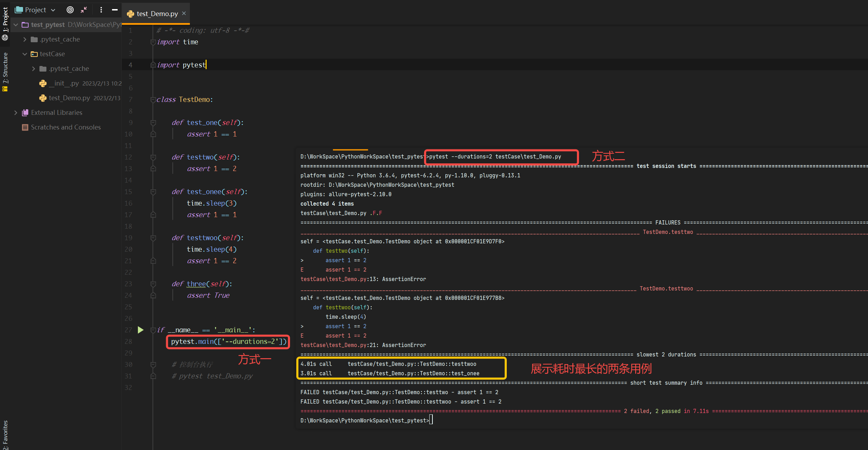Click the External Libraries icon
Image resolution: width=868 pixels, height=450 pixels.
(x=25, y=113)
